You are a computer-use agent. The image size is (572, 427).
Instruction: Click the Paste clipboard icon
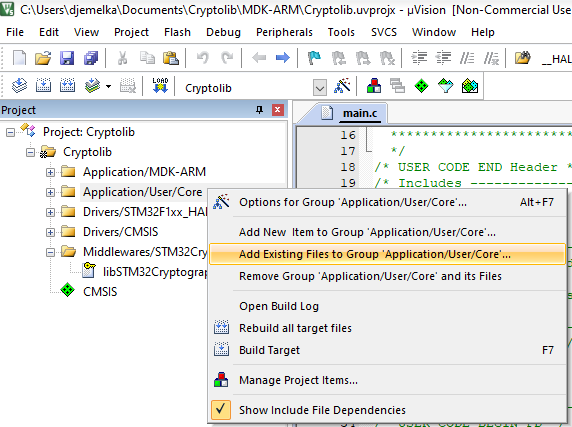tap(171, 58)
